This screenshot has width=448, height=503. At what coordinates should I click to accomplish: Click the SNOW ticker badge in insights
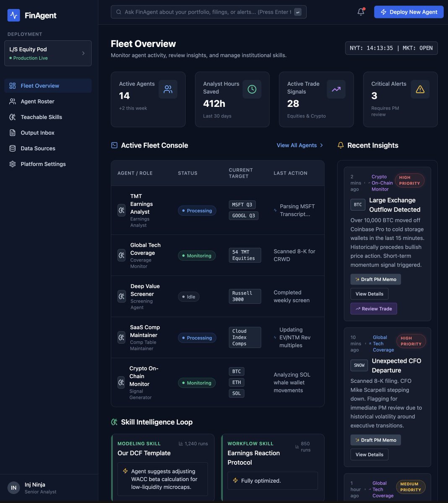359,365
